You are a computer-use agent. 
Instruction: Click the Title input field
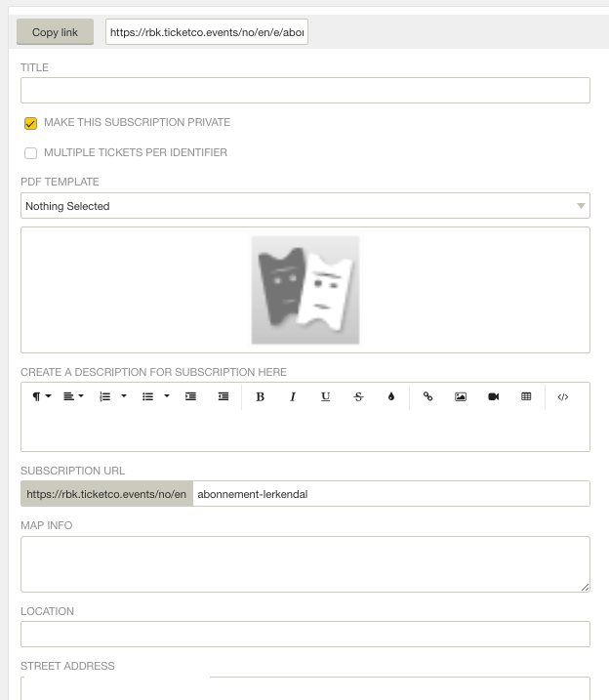point(305,90)
